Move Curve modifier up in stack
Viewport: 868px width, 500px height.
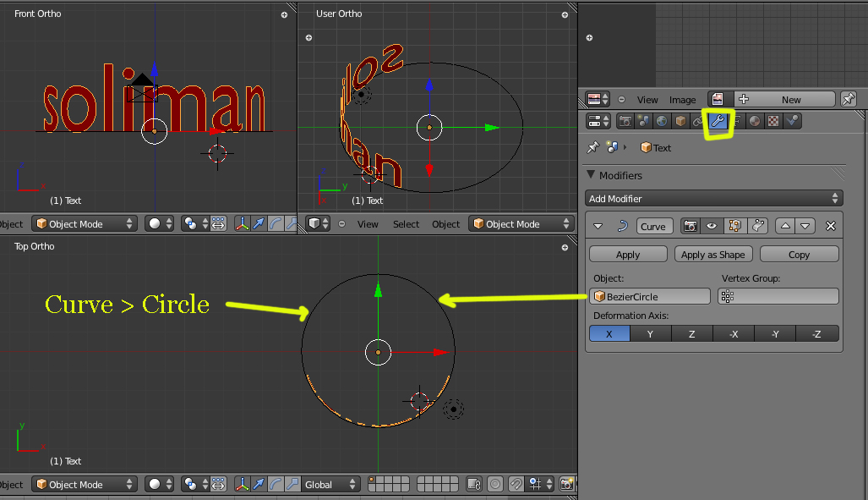[785, 226]
